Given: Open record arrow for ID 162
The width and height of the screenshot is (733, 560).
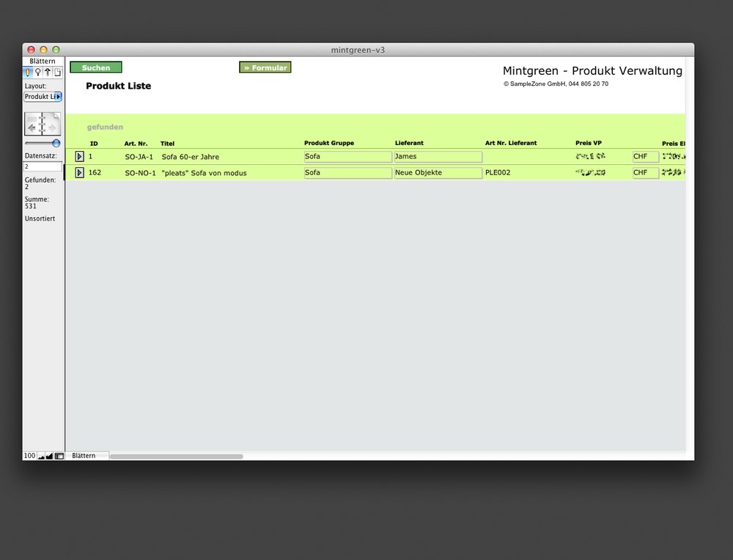Looking at the screenshot, I should click(x=79, y=173).
